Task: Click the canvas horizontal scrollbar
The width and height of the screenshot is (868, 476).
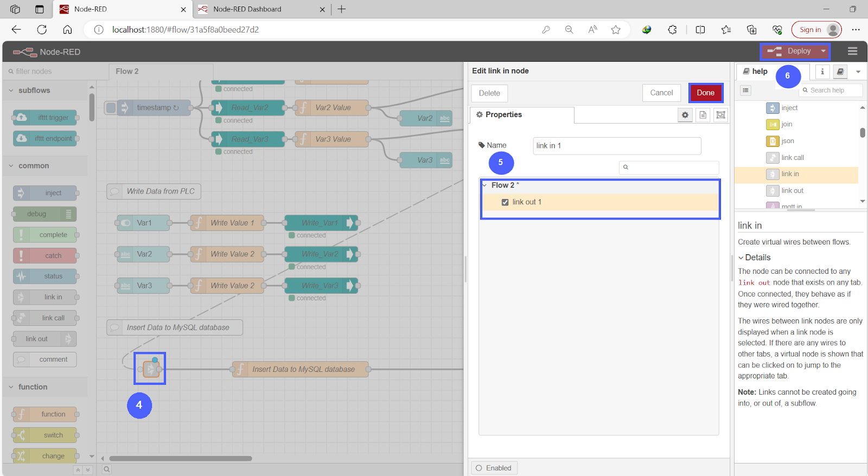Action: click(181, 459)
